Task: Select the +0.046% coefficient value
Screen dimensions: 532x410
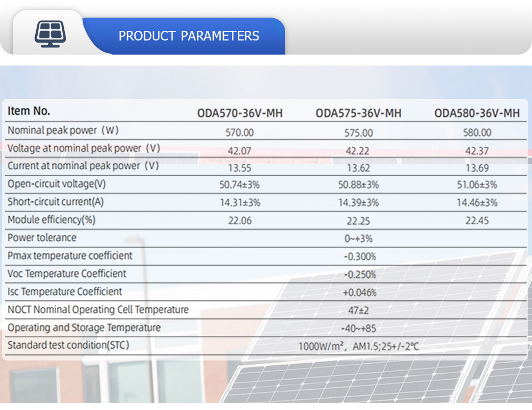Action: [x=360, y=292]
